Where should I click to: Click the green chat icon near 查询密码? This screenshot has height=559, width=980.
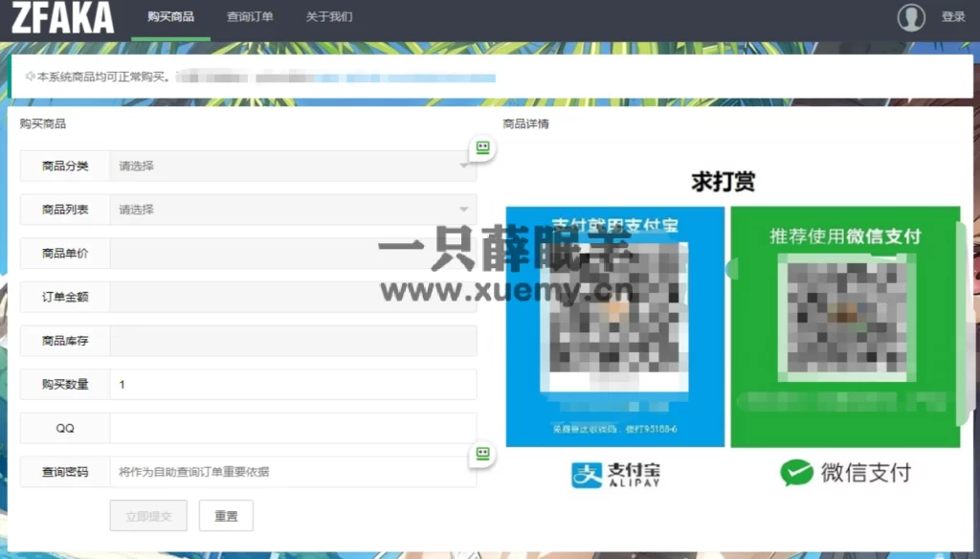482,454
